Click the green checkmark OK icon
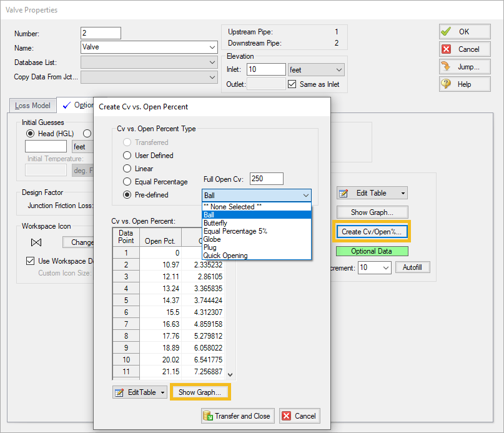 click(x=446, y=31)
